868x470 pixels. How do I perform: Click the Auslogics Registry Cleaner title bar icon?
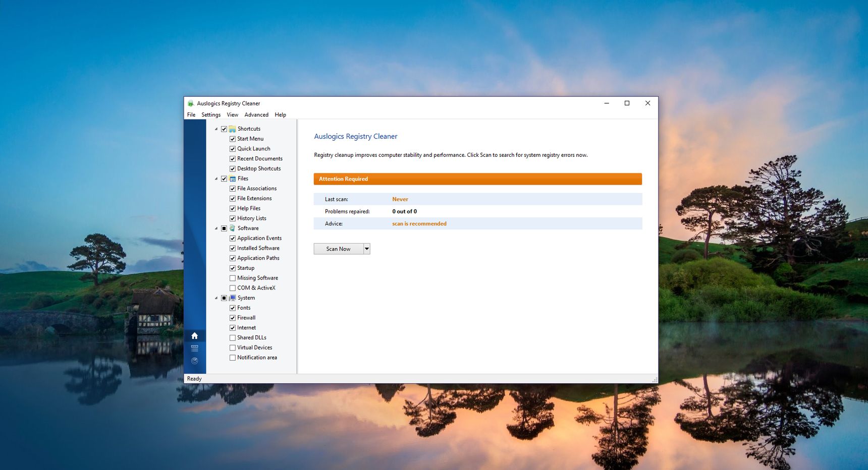[x=191, y=103]
